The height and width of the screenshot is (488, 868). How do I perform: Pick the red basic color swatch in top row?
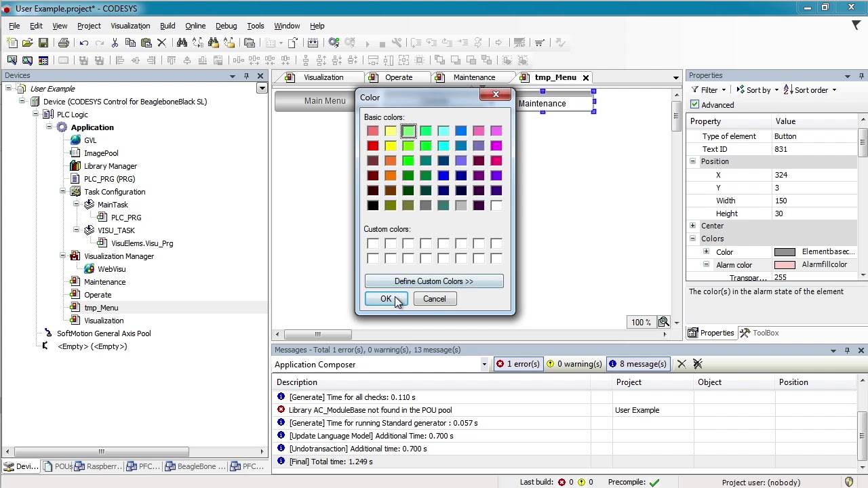point(373,131)
